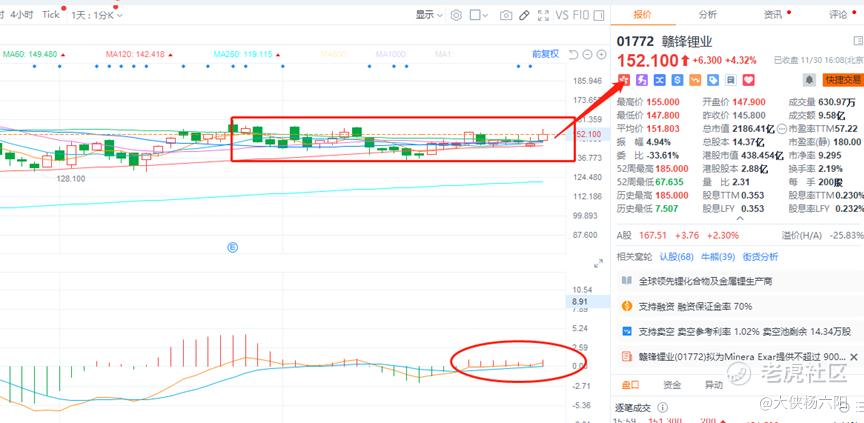Click circled ellipsis next to 总市值
864x423 pixels.
[x=782, y=129]
